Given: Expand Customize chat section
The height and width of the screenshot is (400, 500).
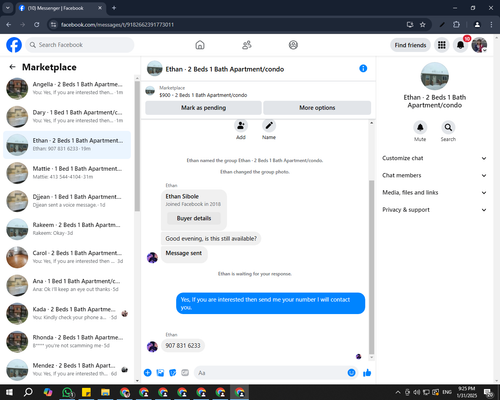Looking at the screenshot, I should pyautogui.click(x=434, y=158).
